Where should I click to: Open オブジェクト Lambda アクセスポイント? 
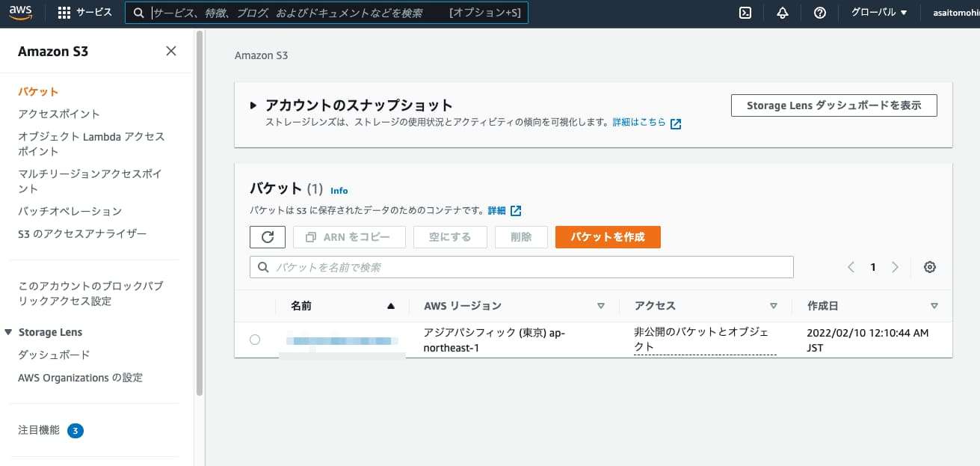coord(91,144)
